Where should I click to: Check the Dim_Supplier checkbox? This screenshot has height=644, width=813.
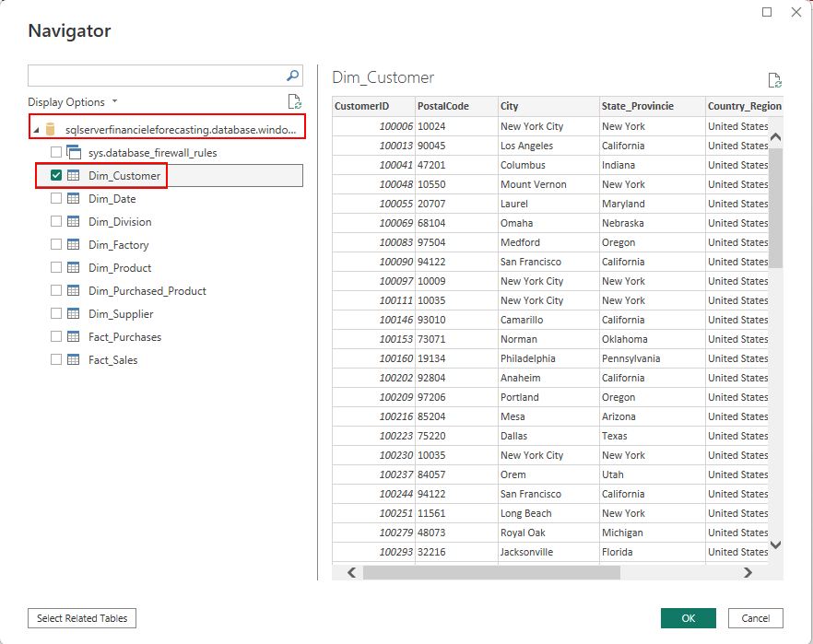point(56,313)
